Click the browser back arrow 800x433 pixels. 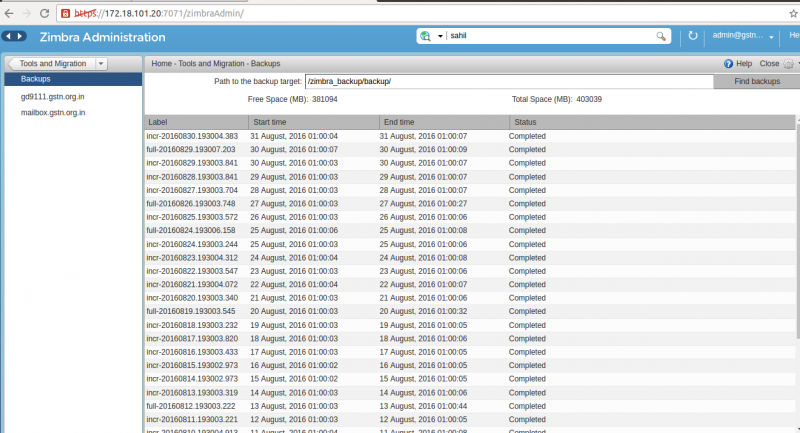coord(9,13)
